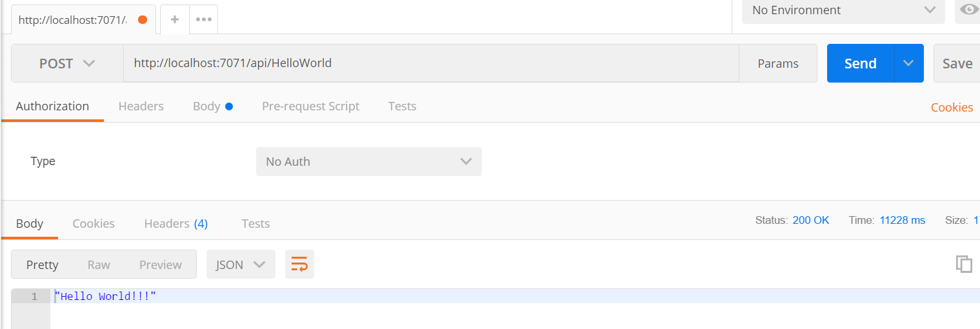Click the request URL input field
This screenshot has width=980, height=329.
[431, 63]
